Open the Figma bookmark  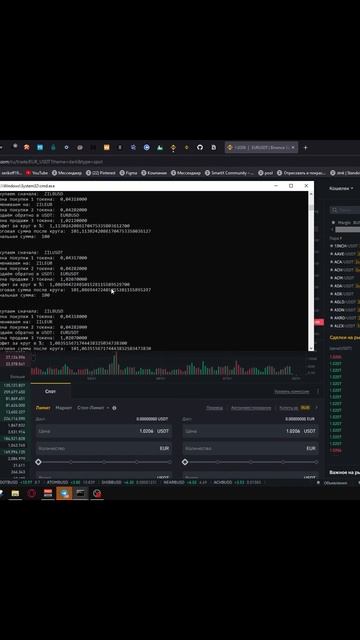(128, 173)
